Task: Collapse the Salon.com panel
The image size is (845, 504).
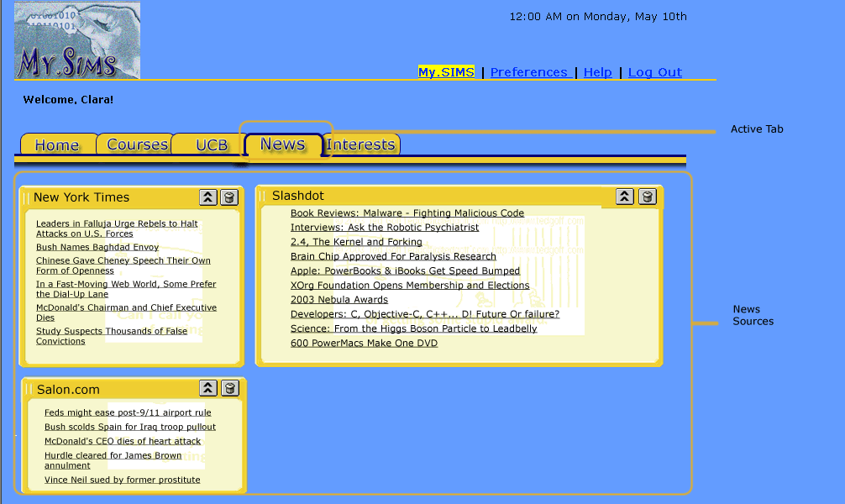Action: click(208, 388)
